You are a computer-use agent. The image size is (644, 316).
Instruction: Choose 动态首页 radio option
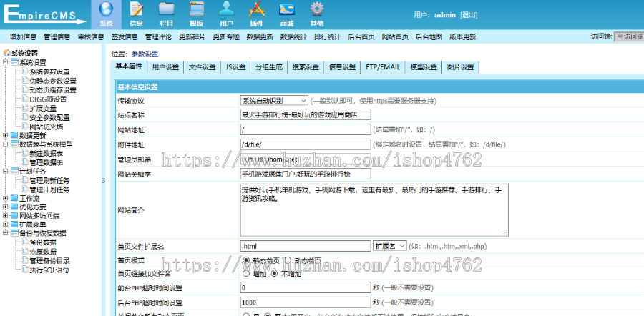click(286, 260)
